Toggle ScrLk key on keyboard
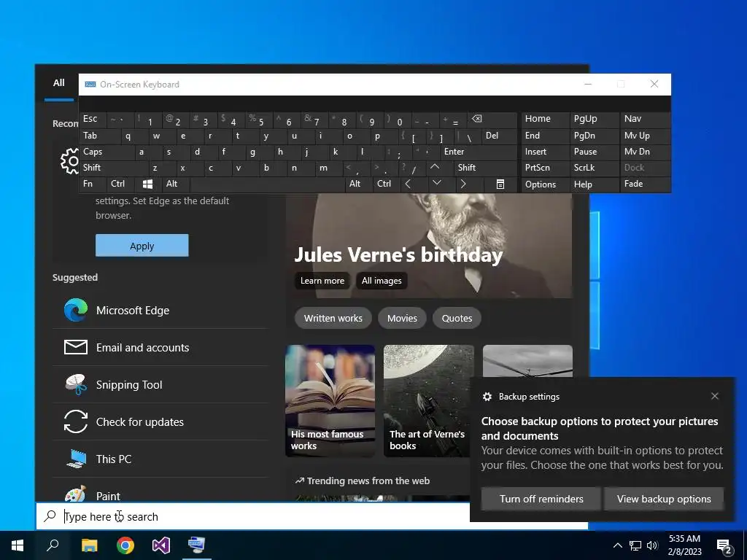Image resolution: width=747 pixels, height=560 pixels. tap(594, 168)
